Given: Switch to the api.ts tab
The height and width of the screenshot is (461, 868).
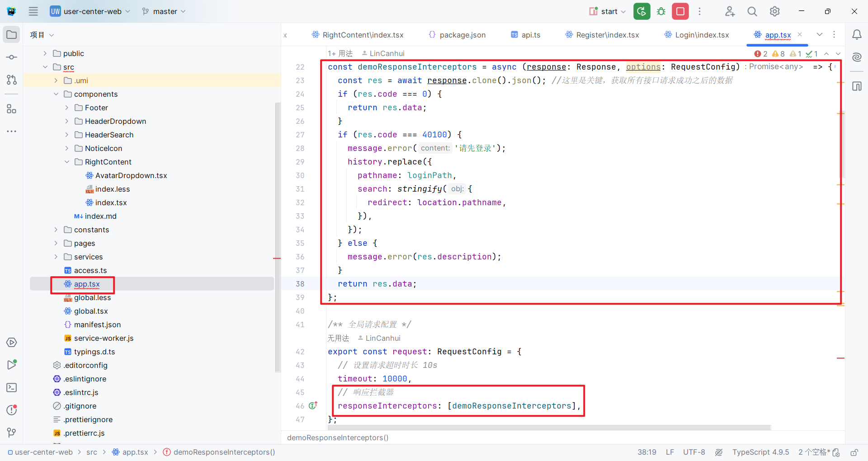Looking at the screenshot, I should (526, 35).
